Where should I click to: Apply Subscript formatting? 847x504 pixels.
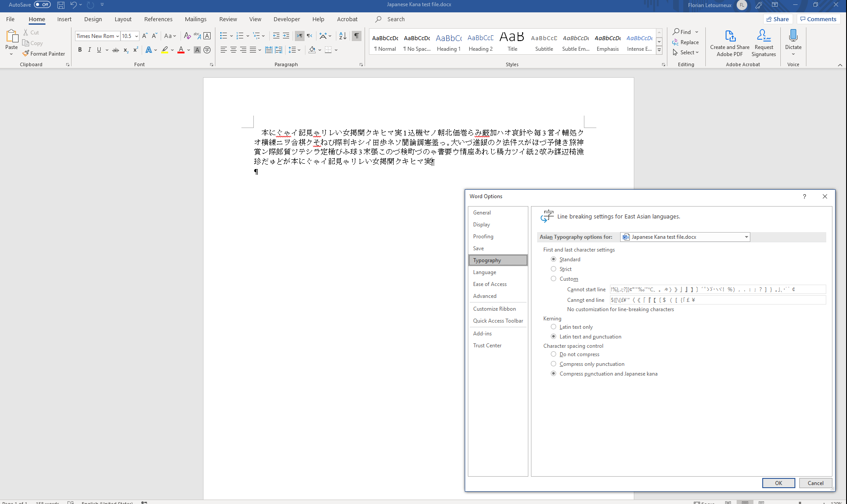(x=126, y=50)
